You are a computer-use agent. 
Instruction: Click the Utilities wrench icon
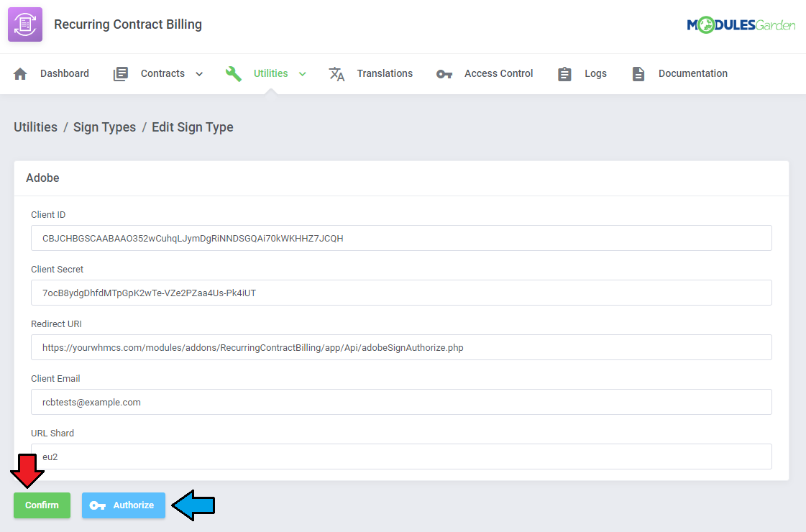coord(234,74)
